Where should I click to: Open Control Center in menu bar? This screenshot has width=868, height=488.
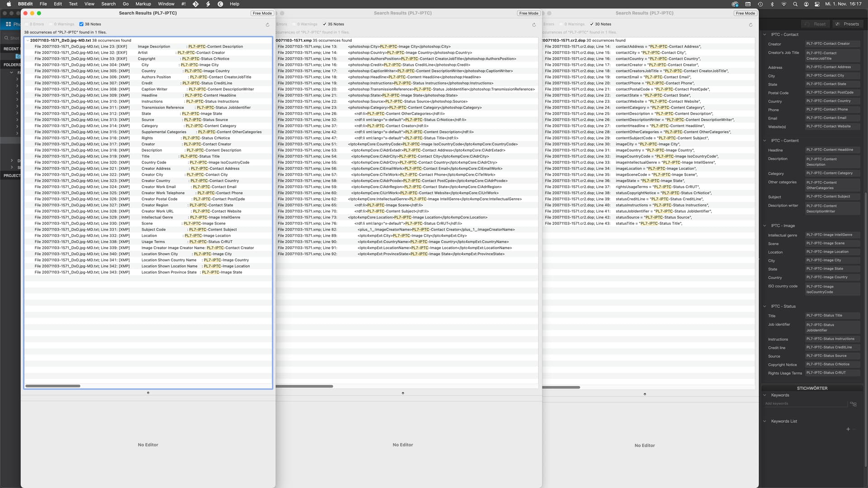pos(817,4)
